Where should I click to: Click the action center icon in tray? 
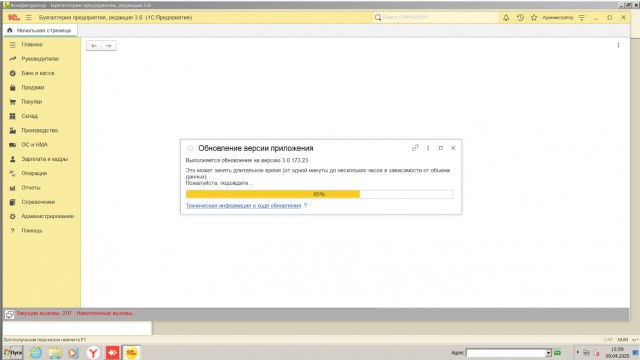coord(635,353)
